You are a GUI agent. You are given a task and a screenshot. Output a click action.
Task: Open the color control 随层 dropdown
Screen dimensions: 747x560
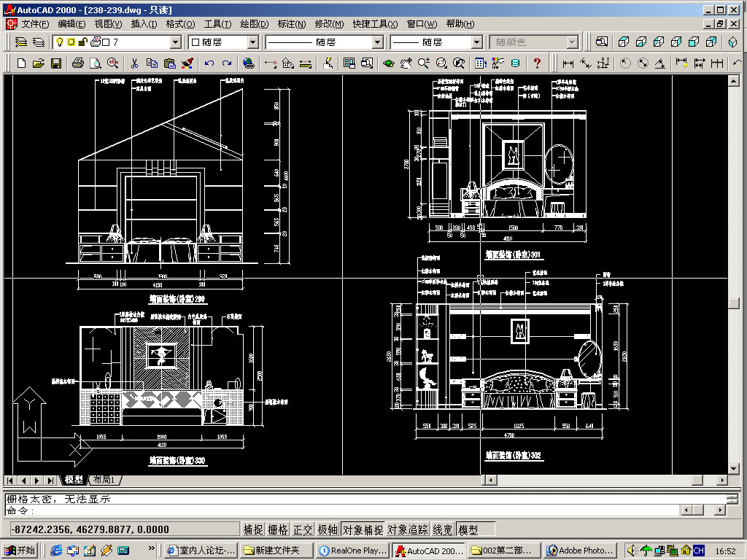(252, 42)
